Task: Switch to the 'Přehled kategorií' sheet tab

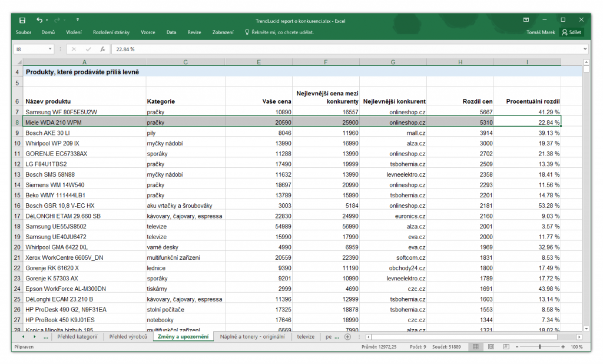Action: [x=77, y=337]
